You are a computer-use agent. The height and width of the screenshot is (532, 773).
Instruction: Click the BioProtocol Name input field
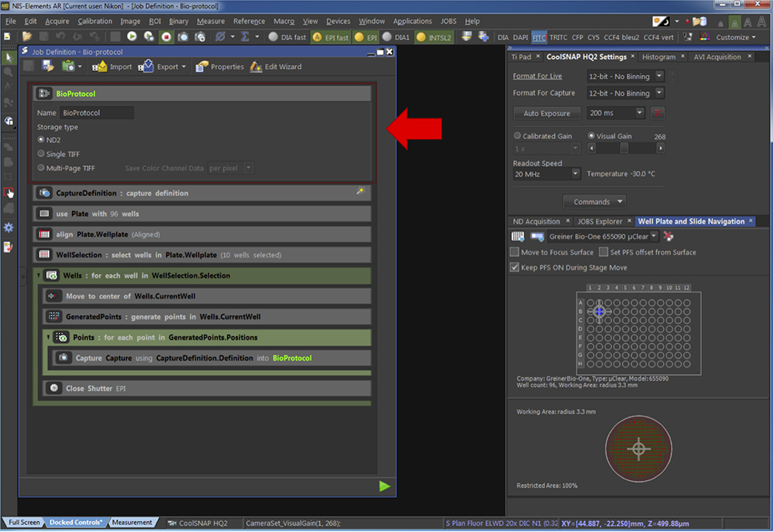[97, 113]
